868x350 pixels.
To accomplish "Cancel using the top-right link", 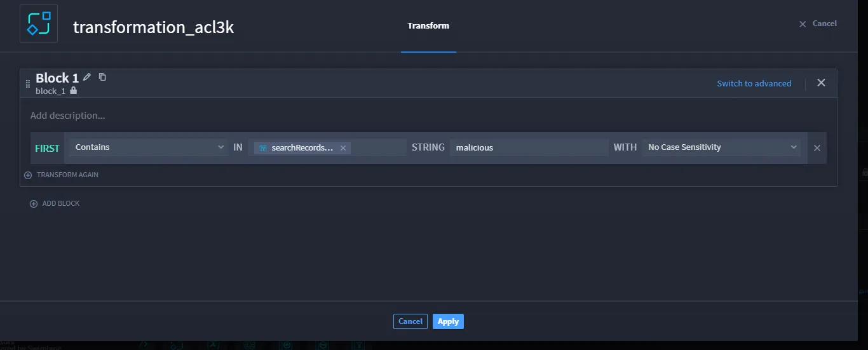I will pyautogui.click(x=818, y=24).
